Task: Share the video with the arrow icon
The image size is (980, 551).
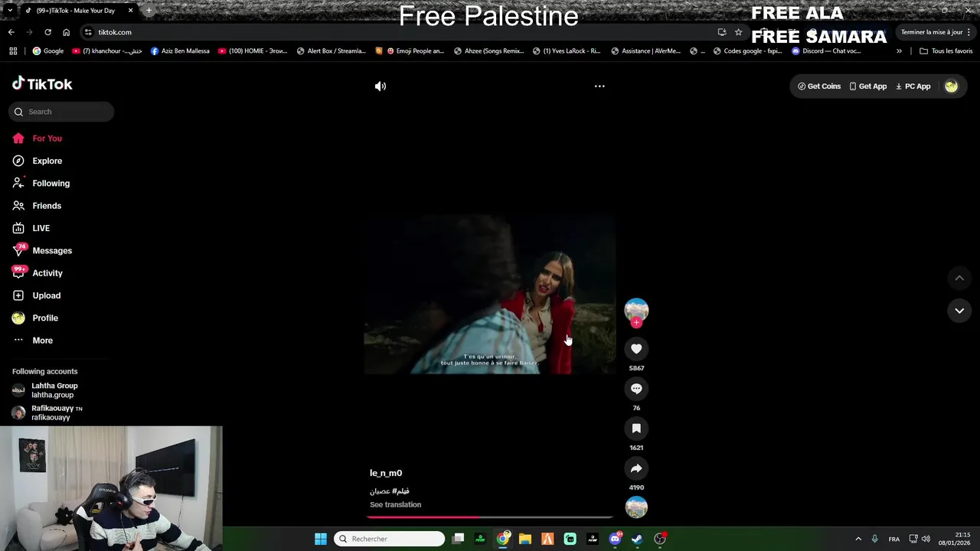Action: tap(636, 468)
